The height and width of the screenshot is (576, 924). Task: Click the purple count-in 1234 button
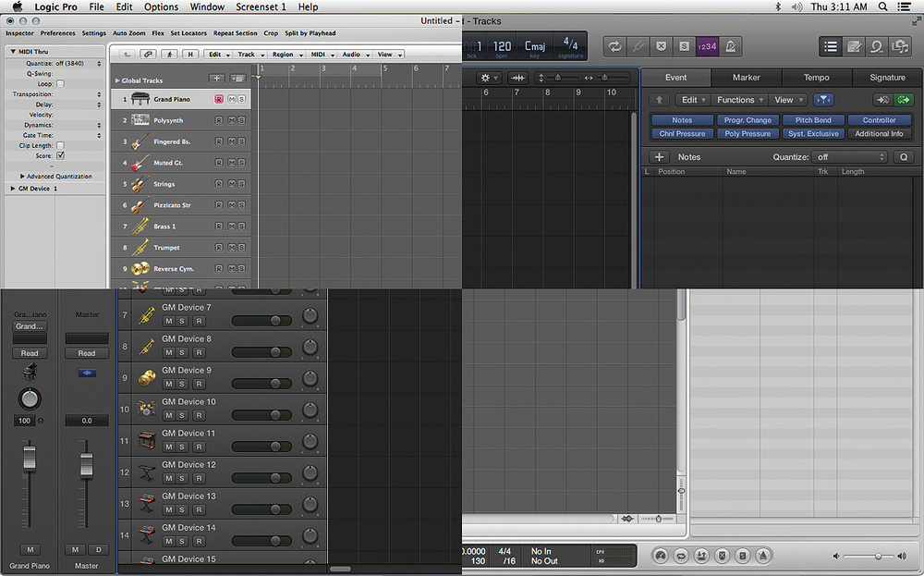(707, 46)
